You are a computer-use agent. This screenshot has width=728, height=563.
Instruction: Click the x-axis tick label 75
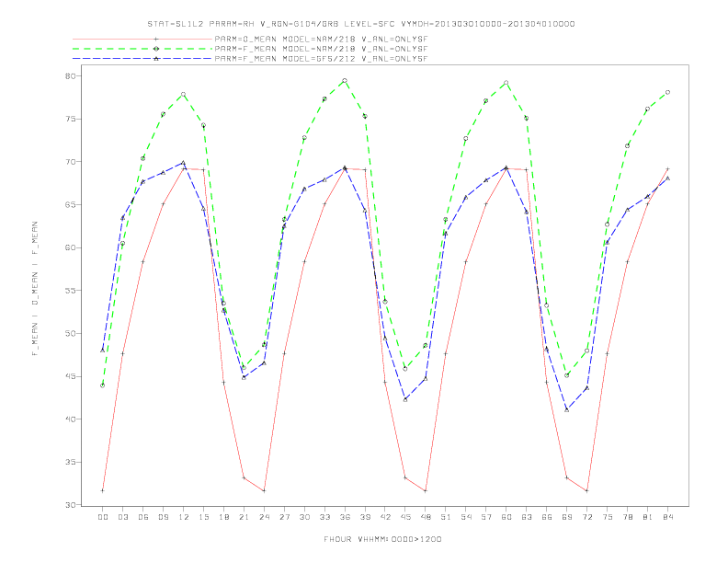pyautogui.click(x=608, y=517)
